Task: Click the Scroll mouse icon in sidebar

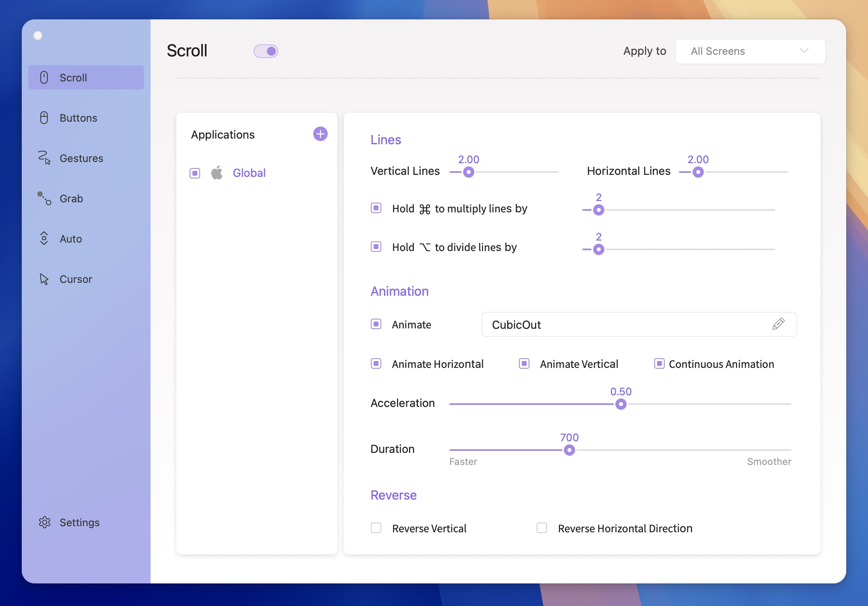Action: click(x=44, y=77)
